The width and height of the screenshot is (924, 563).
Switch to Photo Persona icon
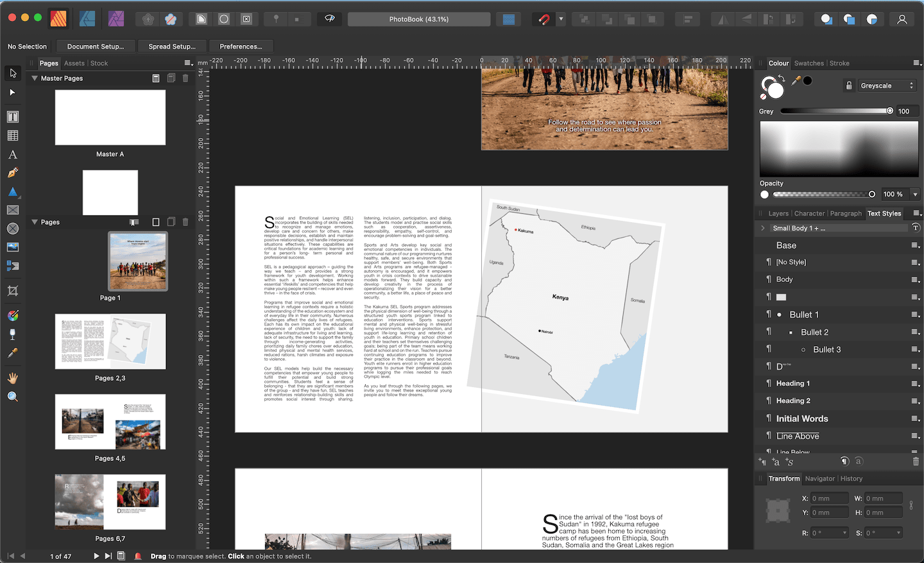[x=116, y=19]
